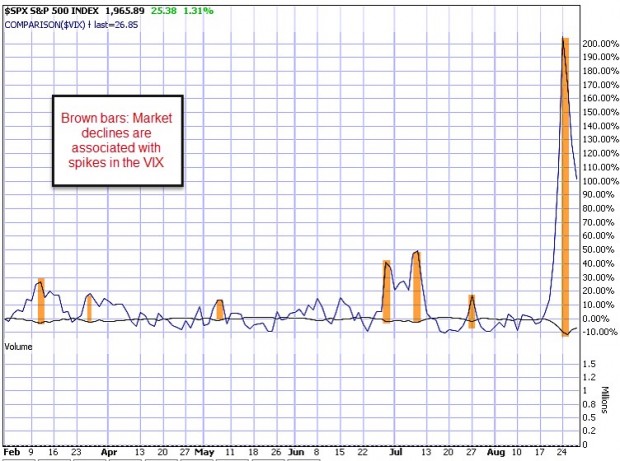Screen dimensions: 620x461
Task: Click the 40.00% y-axis label
Action: coord(601,264)
